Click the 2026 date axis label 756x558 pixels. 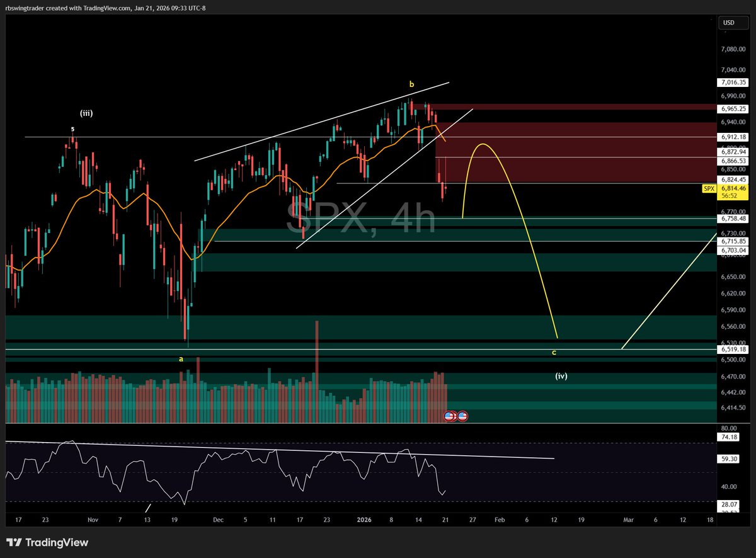pos(364,520)
